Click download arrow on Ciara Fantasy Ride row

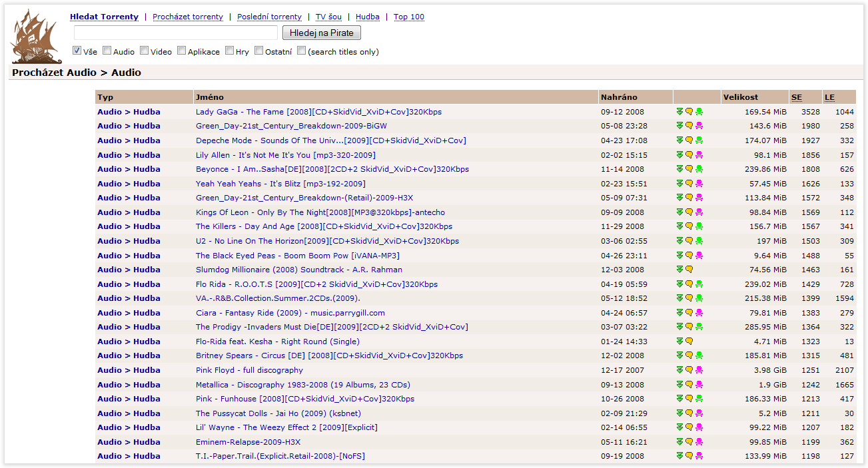click(679, 313)
